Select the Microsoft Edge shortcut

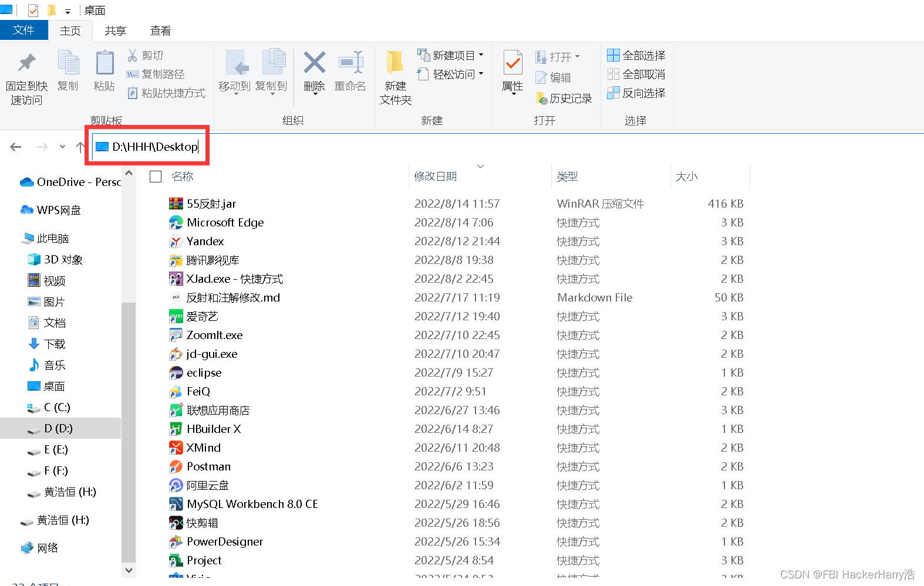tap(216, 222)
